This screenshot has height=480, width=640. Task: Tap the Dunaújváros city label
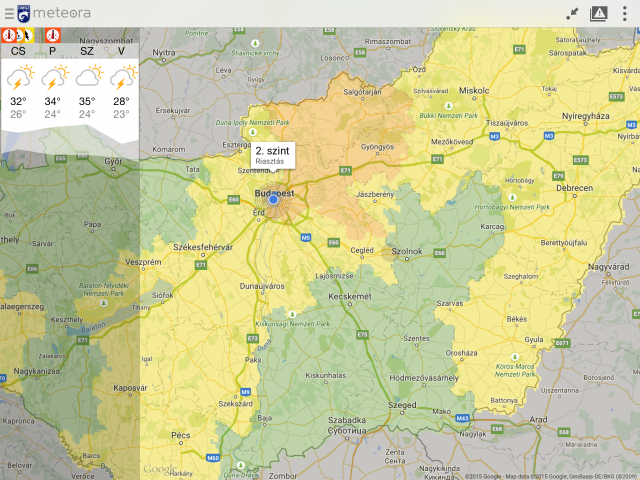(x=262, y=286)
